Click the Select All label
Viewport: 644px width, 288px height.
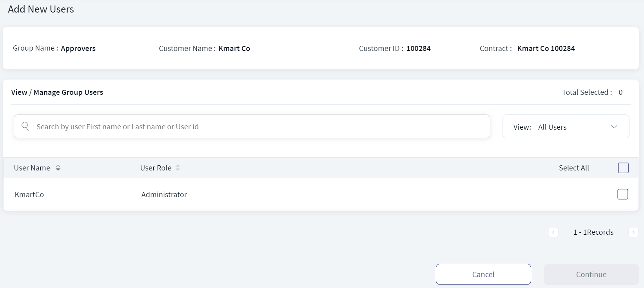(x=574, y=168)
